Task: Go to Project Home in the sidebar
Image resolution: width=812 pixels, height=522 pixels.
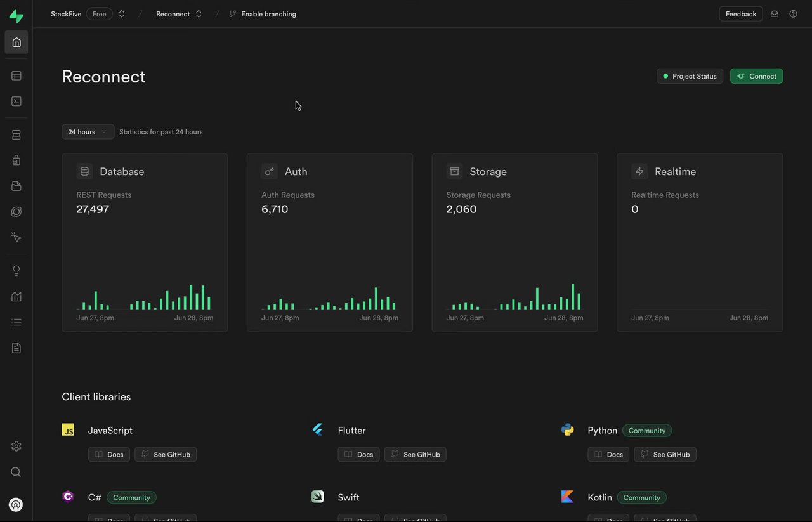Action: click(x=16, y=42)
